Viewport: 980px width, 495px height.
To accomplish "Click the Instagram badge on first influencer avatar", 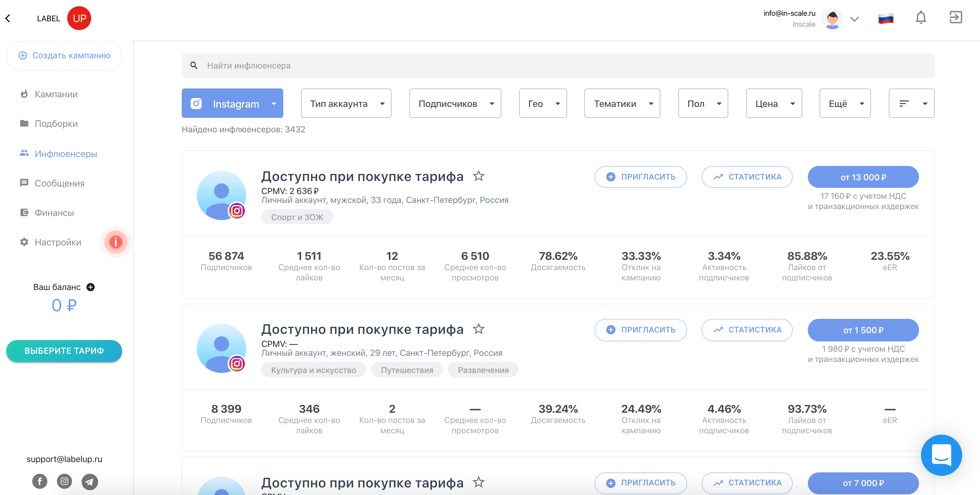I will tap(237, 210).
